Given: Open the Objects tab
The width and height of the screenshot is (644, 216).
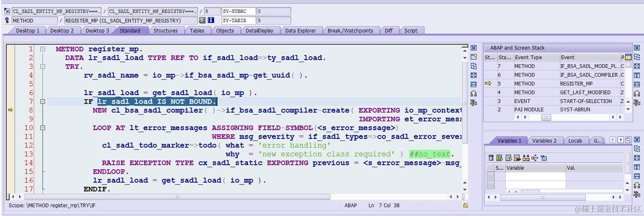Looking at the screenshot, I should click(x=225, y=30).
